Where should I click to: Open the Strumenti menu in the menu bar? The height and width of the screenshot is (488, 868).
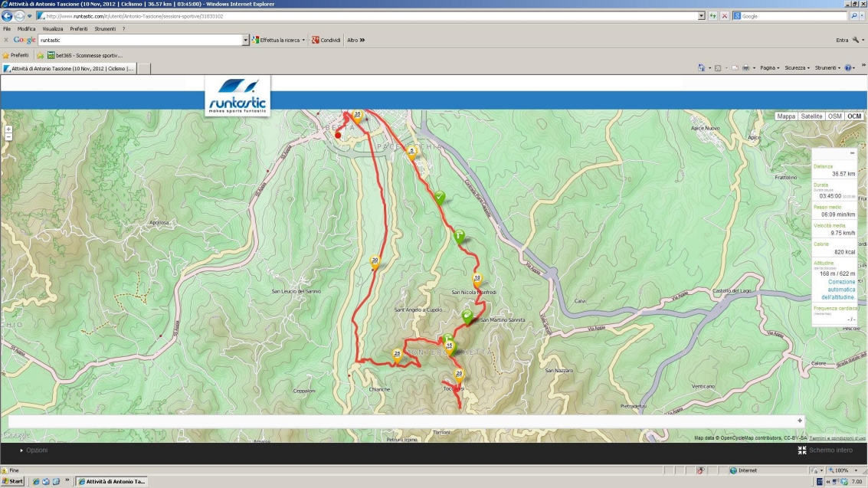105,29
